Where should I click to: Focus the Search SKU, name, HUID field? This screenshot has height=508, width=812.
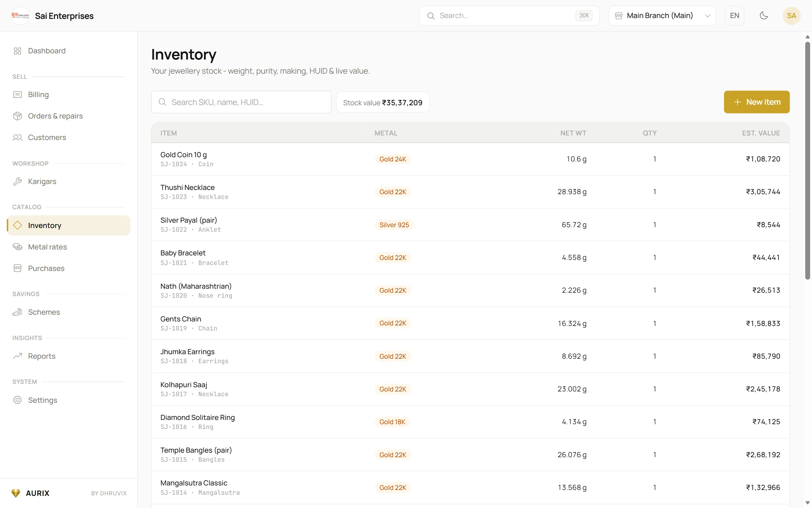click(241, 102)
